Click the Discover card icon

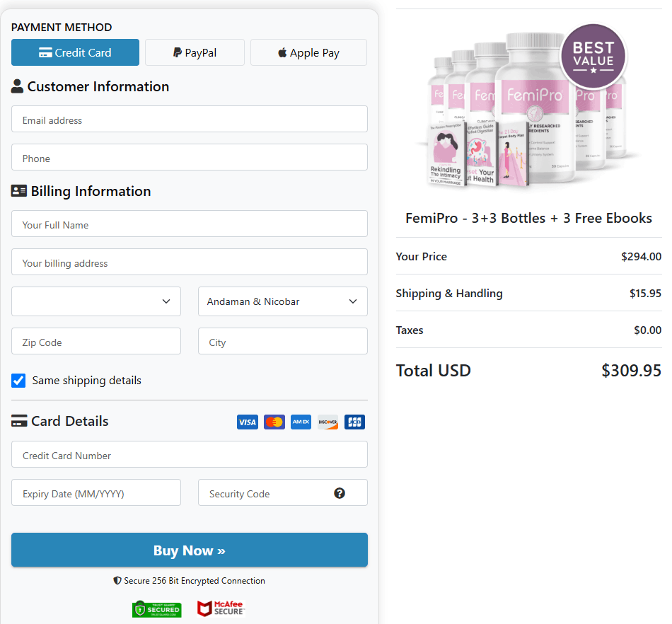click(x=328, y=422)
